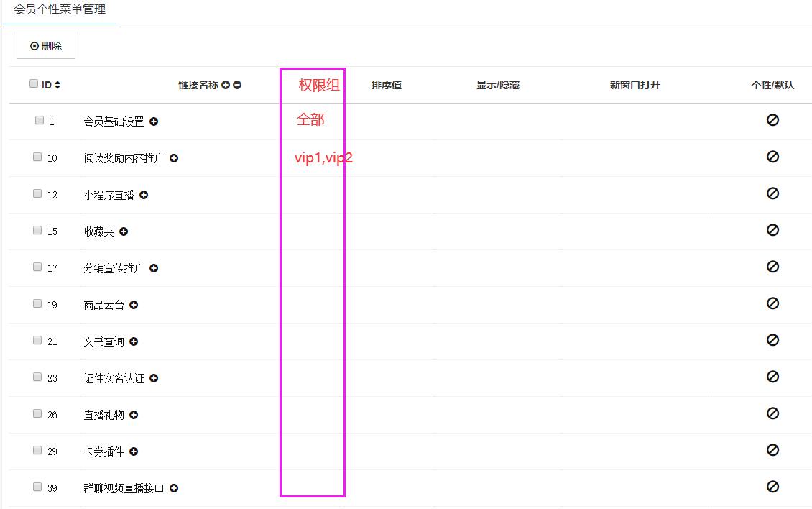Click the ban icon for 直播礼物 row

pyautogui.click(x=772, y=413)
